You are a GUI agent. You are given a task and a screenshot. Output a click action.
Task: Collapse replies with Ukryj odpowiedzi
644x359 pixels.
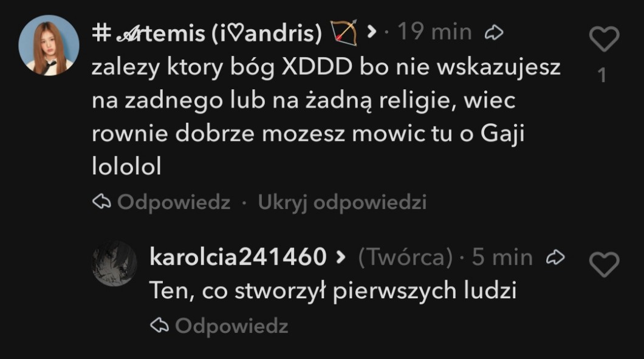tap(342, 202)
